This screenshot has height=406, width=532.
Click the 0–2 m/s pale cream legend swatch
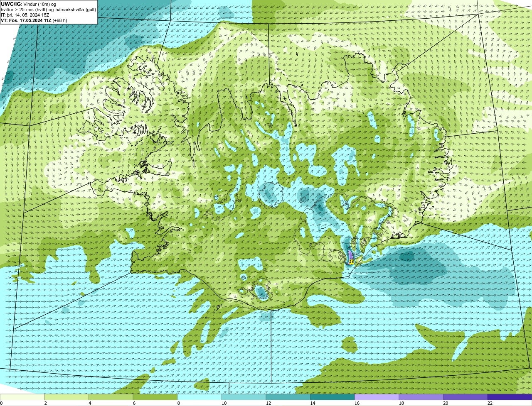click(22, 397)
